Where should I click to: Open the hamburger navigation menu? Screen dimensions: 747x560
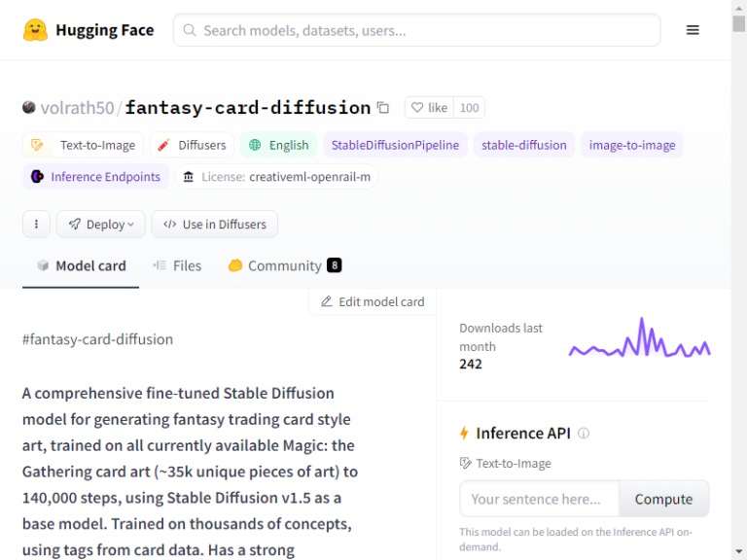[x=693, y=30]
